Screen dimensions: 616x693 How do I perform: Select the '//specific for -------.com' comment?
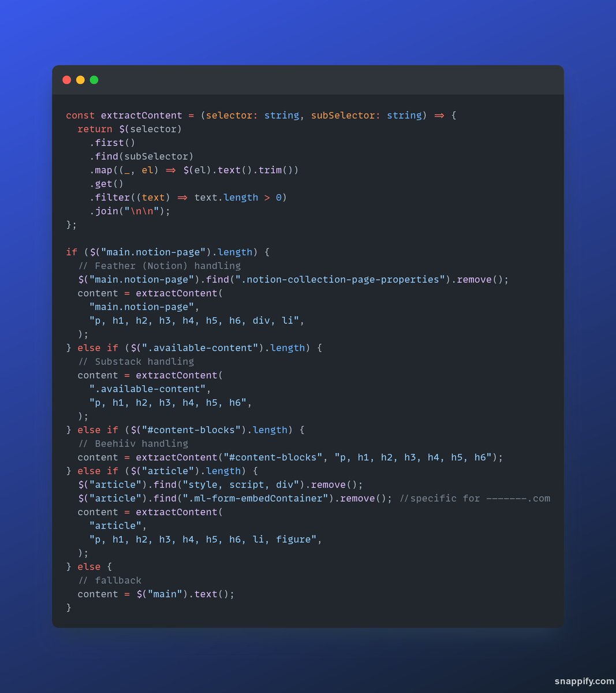click(x=475, y=498)
